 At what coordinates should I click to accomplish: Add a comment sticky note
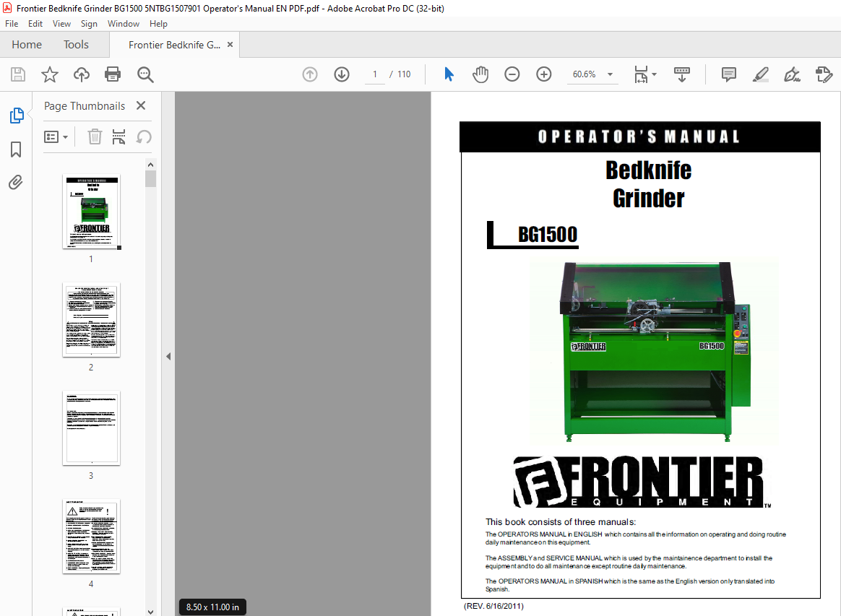coord(728,74)
